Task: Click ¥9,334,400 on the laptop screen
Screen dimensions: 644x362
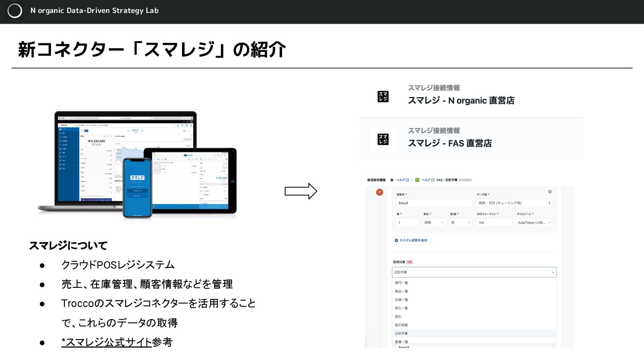Action: click(96, 141)
